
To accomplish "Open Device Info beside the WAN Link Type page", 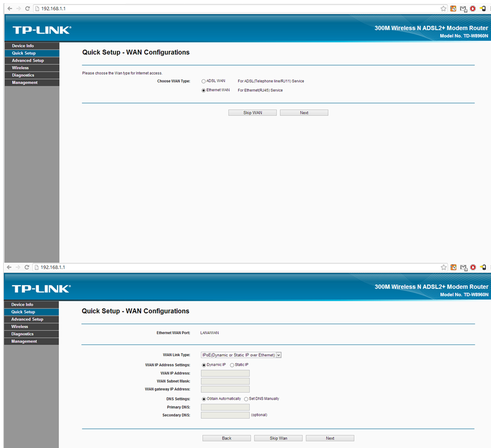I will [31, 304].
